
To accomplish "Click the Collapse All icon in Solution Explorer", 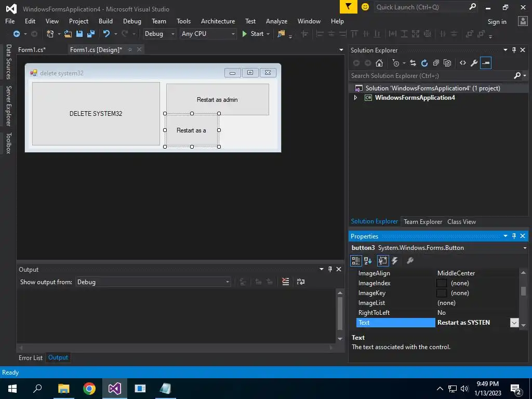I will 436,63.
